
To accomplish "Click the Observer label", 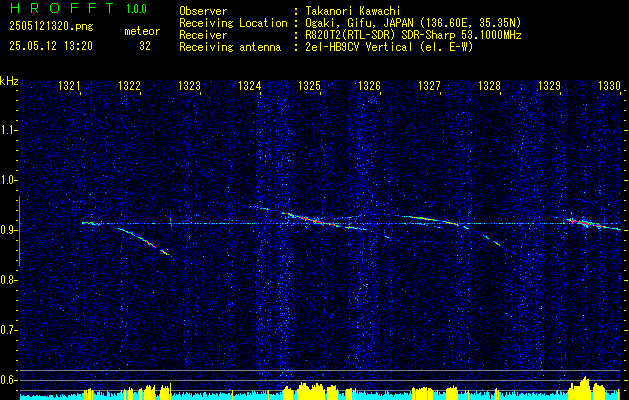I will coord(203,11).
